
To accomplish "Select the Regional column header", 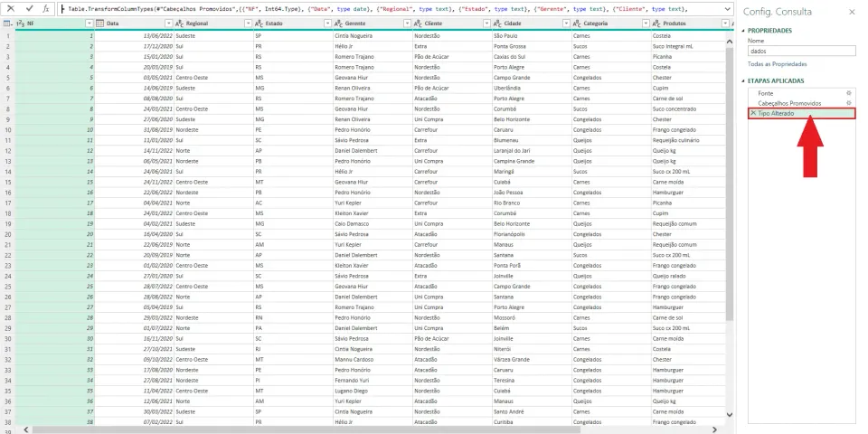I will [213, 24].
